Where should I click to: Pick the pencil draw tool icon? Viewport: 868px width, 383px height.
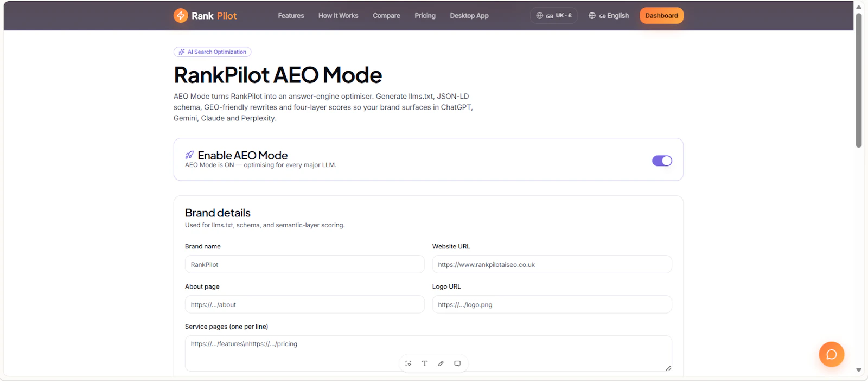pos(441,363)
